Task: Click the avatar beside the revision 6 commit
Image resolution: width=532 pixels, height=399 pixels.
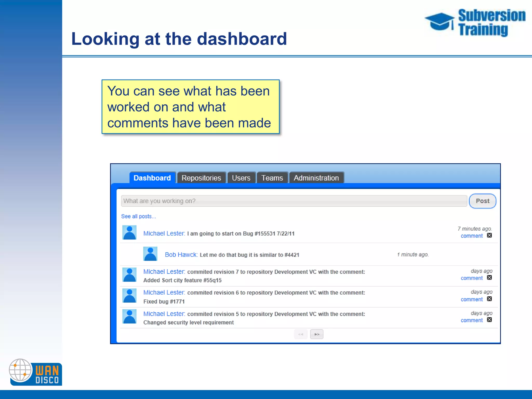Action: 129,296
